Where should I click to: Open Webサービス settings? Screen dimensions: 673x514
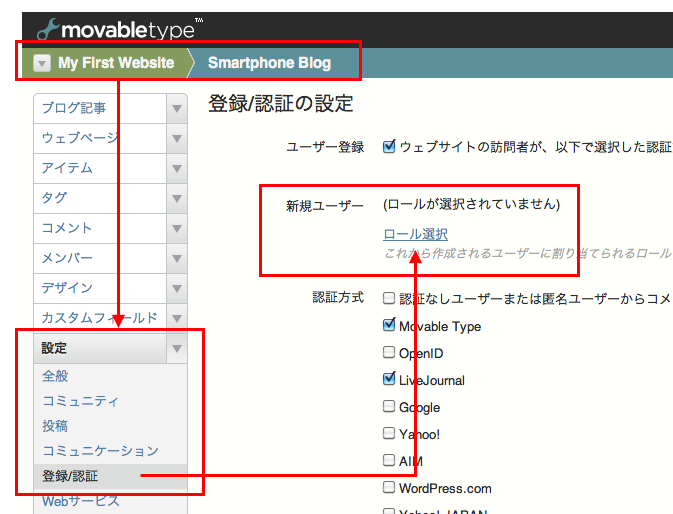coord(81,501)
